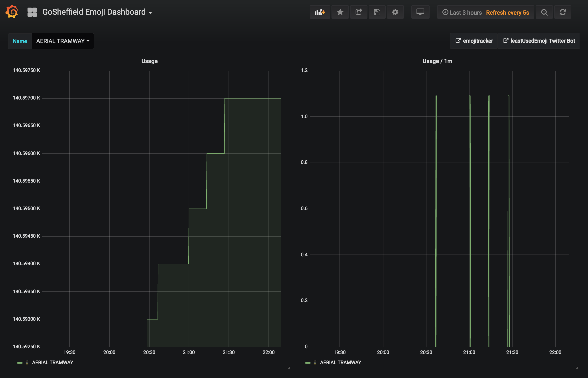Refresh the dashboard now
This screenshot has width=588, height=378.
click(562, 12)
